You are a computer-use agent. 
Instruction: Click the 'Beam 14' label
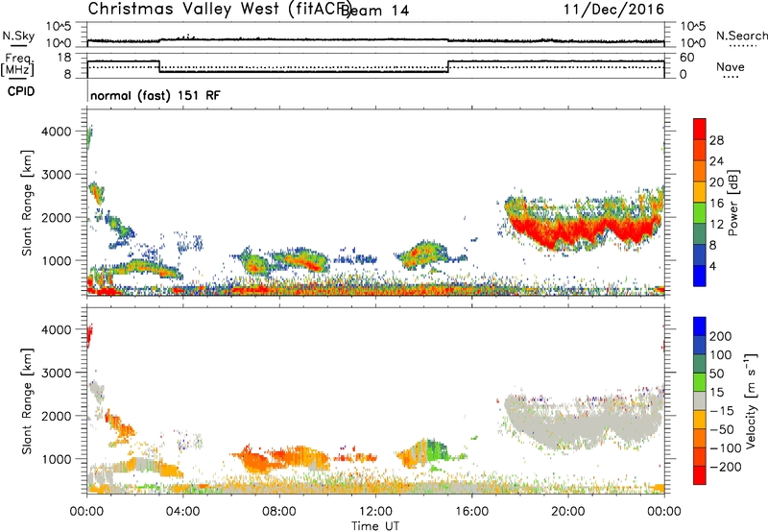(x=374, y=11)
